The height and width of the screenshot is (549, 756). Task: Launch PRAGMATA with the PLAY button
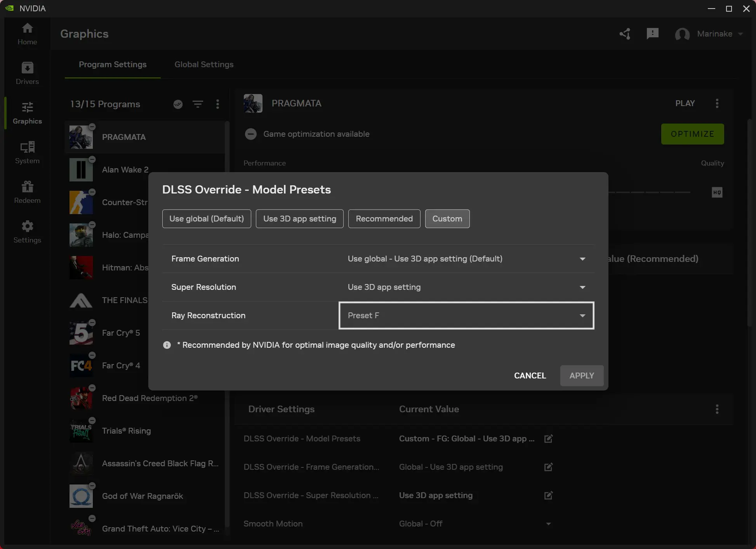685,103
